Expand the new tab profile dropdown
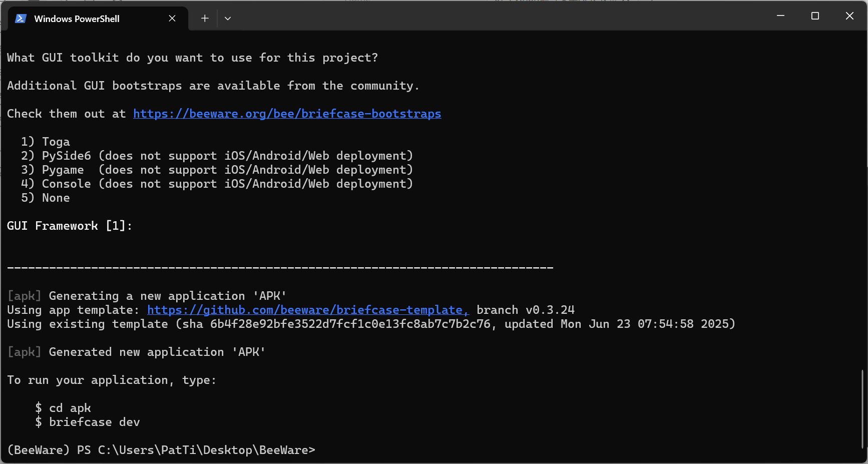 228,19
